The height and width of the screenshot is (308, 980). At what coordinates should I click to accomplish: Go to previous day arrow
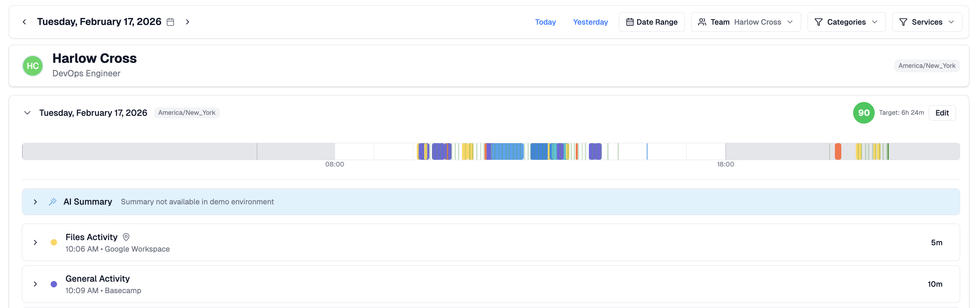pyautogui.click(x=24, y=22)
